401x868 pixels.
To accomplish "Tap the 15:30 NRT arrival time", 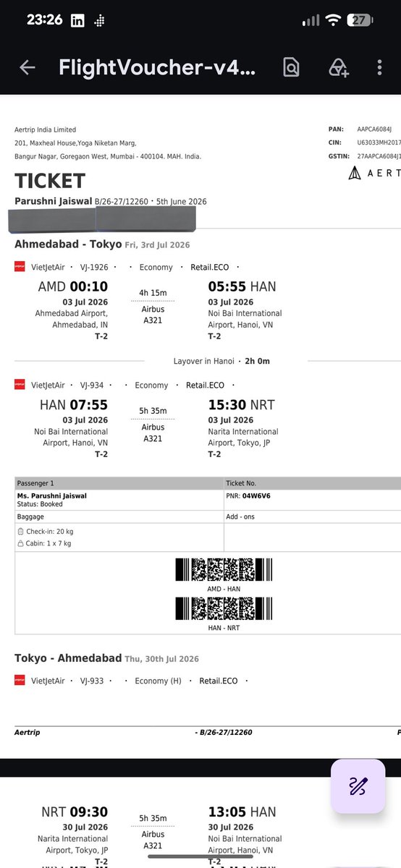I will pos(241,405).
